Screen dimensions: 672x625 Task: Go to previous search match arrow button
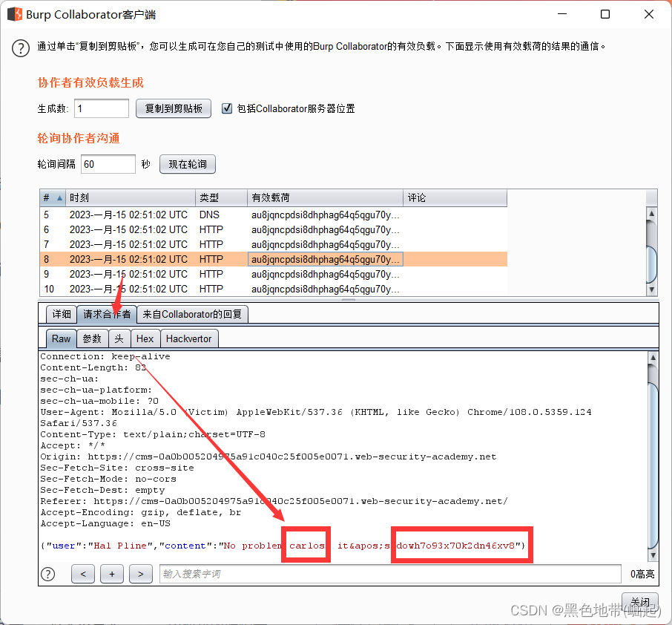tap(83, 574)
